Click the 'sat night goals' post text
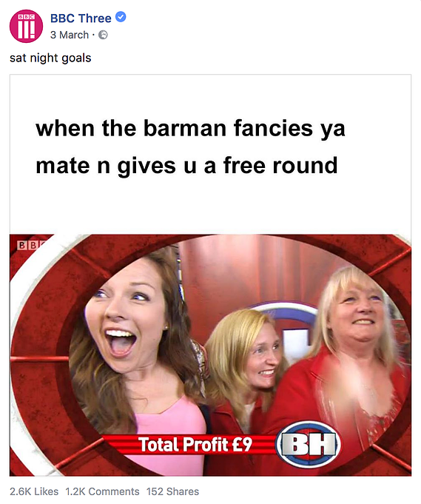The width and height of the screenshot is (421, 504). [50, 58]
